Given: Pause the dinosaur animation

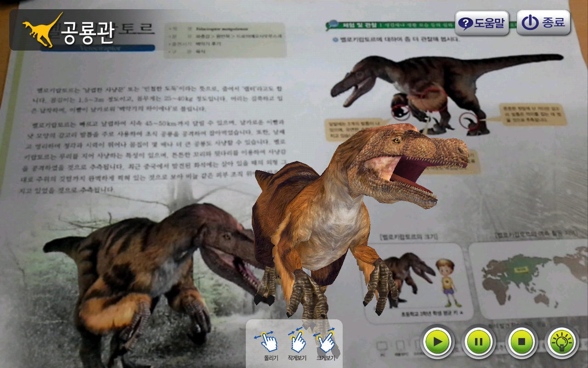Looking at the screenshot, I should (478, 342).
